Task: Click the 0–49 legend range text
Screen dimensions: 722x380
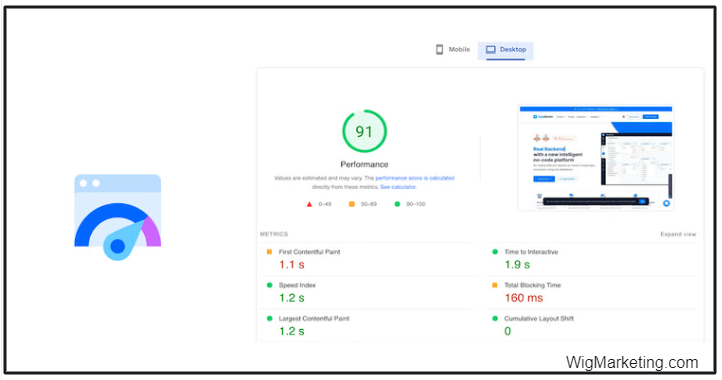Action: point(325,204)
